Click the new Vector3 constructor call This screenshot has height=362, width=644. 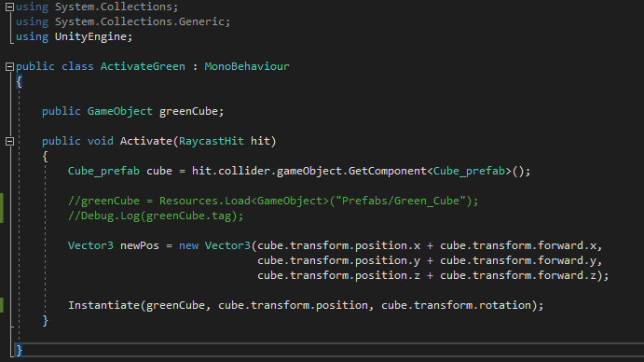(x=214, y=245)
